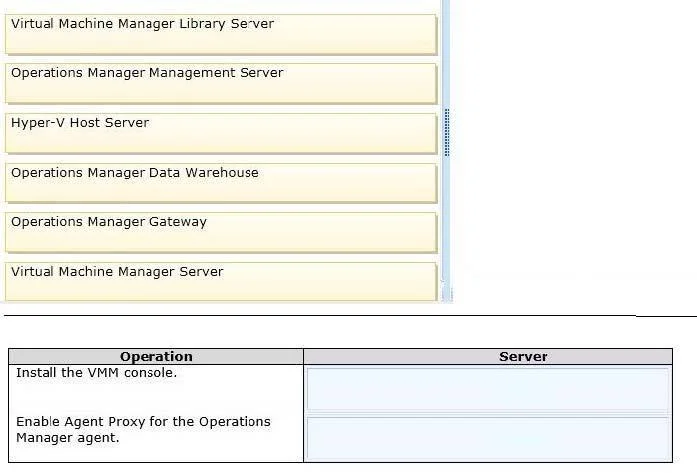Select the Virtual Machine Manager Server item
697x473 pixels.
[221, 282]
